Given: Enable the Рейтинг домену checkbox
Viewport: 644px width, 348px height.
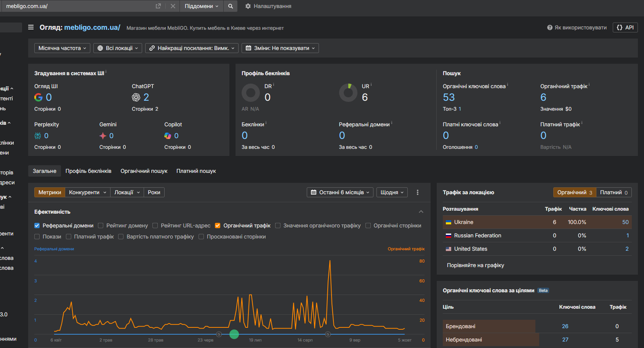Looking at the screenshot, I should pyautogui.click(x=101, y=226).
